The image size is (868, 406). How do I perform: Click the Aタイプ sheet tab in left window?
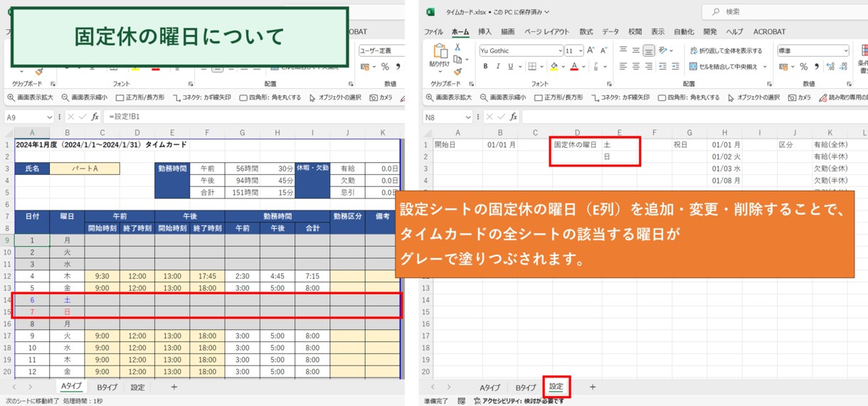click(72, 387)
